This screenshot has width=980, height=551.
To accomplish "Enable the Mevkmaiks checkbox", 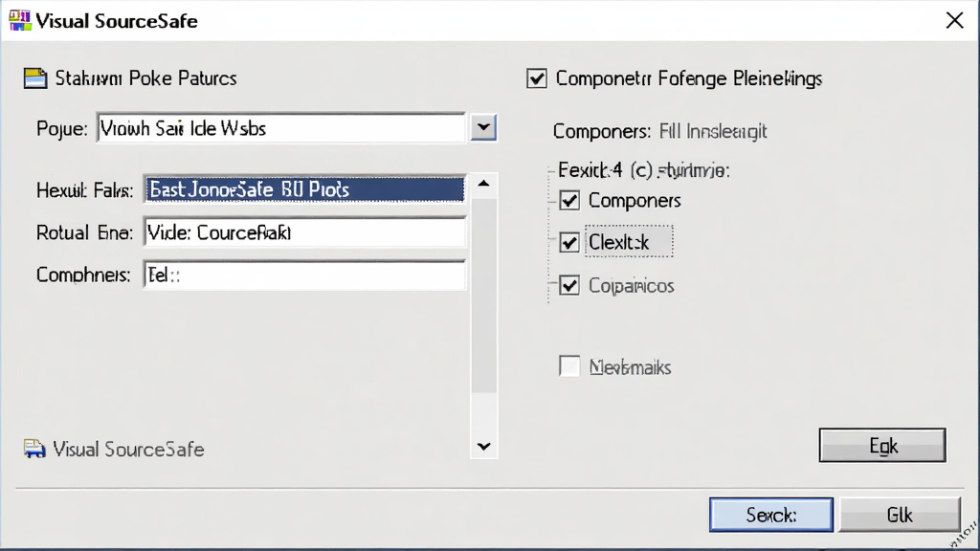I will (x=568, y=366).
